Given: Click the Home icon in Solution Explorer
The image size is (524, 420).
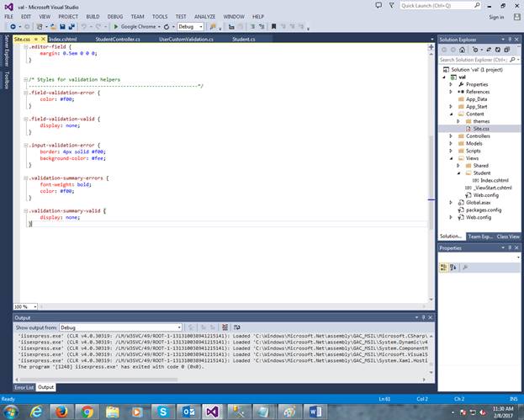Looking at the screenshot, I should tap(463, 50).
